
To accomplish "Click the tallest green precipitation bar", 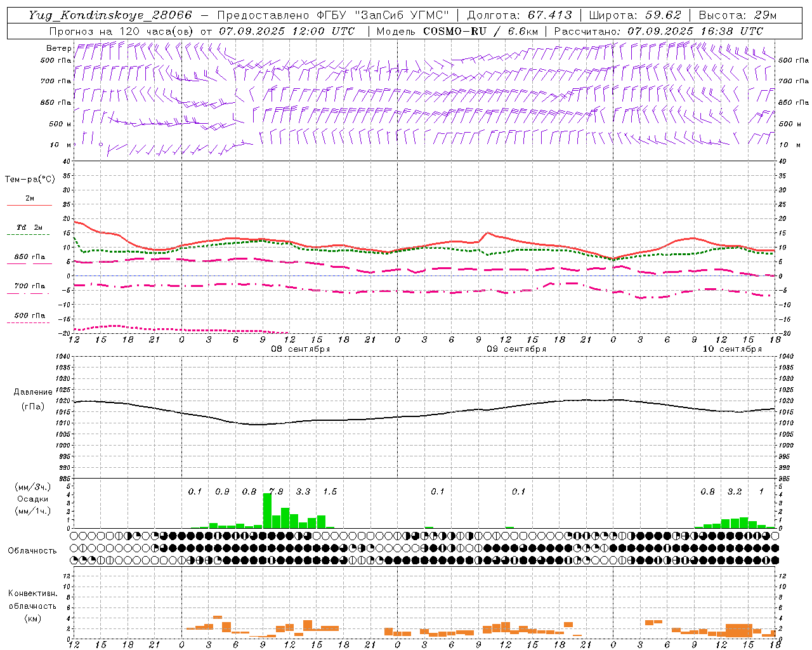I will pyautogui.click(x=267, y=510).
